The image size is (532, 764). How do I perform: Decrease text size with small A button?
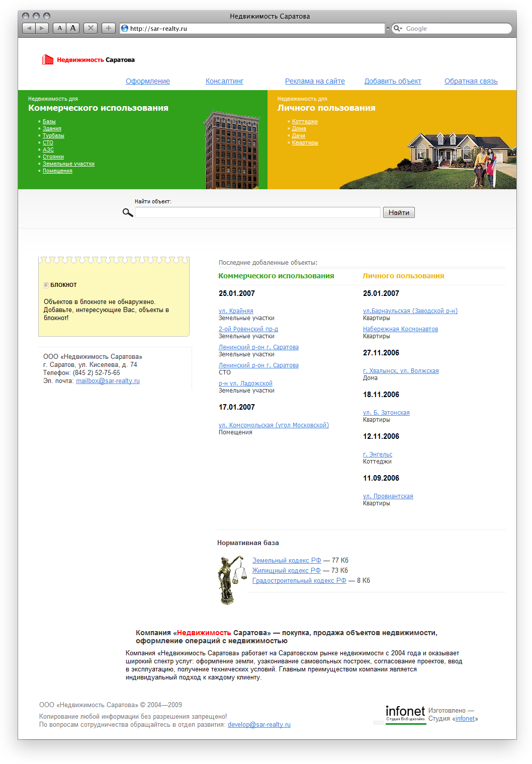click(60, 28)
